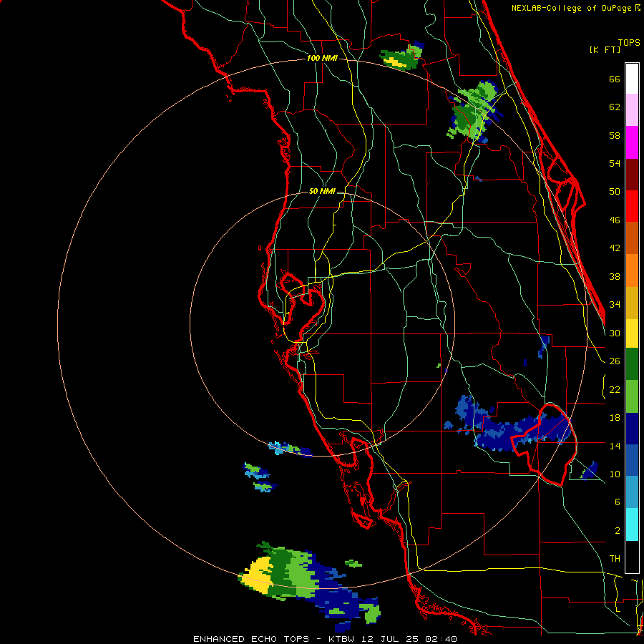Click the 50 NMI range ring label
The width and height of the screenshot is (644, 644).
[322, 191]
